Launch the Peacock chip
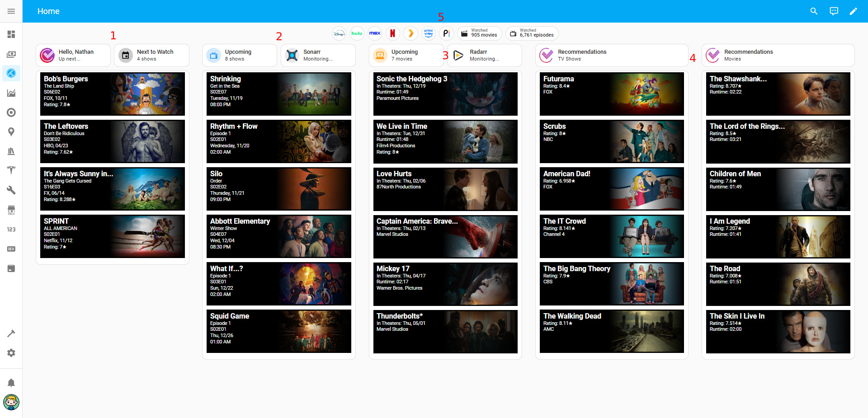The image size is (868, 418). click(446, 33)
